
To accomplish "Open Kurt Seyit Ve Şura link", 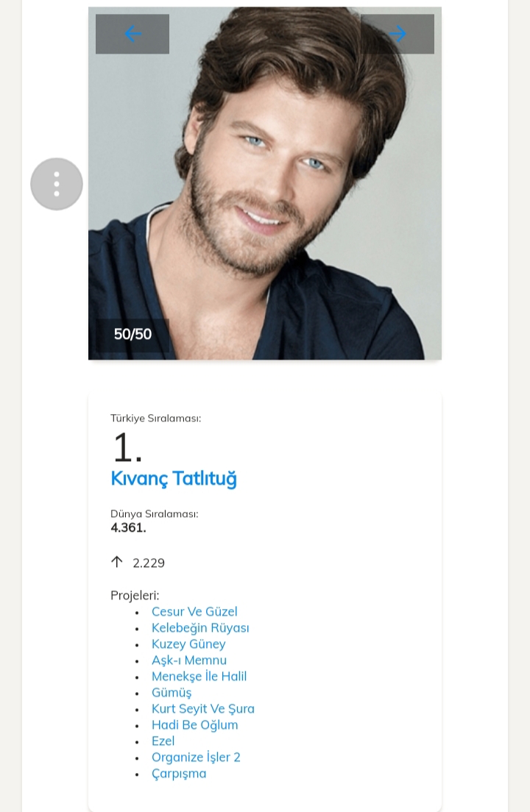I will [x=203, y=709].
